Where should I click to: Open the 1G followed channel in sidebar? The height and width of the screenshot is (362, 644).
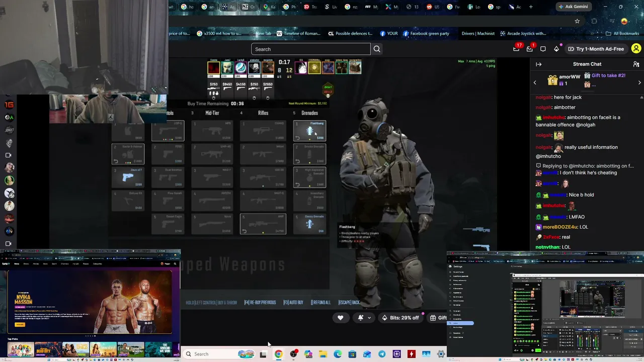click(x=9, y=105)
